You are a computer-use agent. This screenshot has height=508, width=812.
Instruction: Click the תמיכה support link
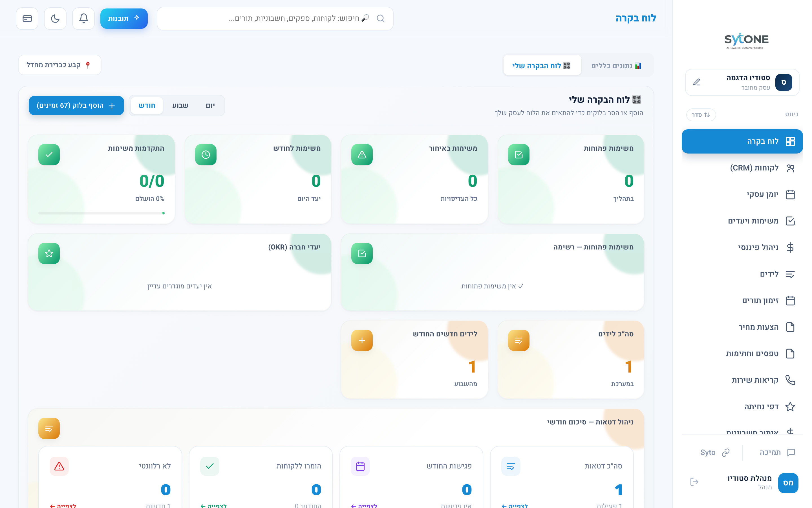pos(777,453)
